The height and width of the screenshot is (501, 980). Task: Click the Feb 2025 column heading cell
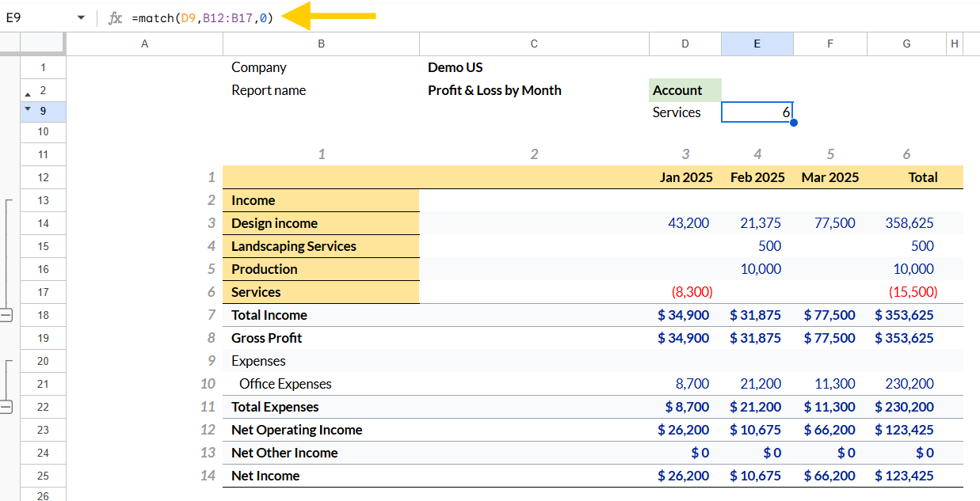point(757,177)
